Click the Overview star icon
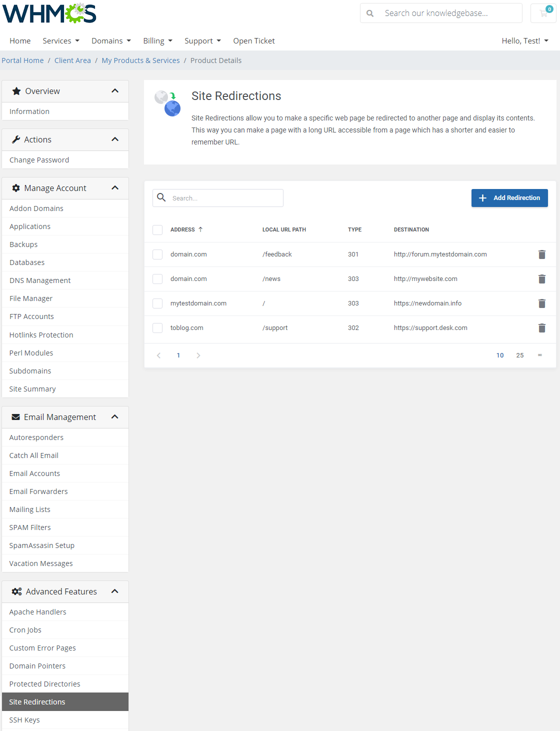 [x=16, y=91]
